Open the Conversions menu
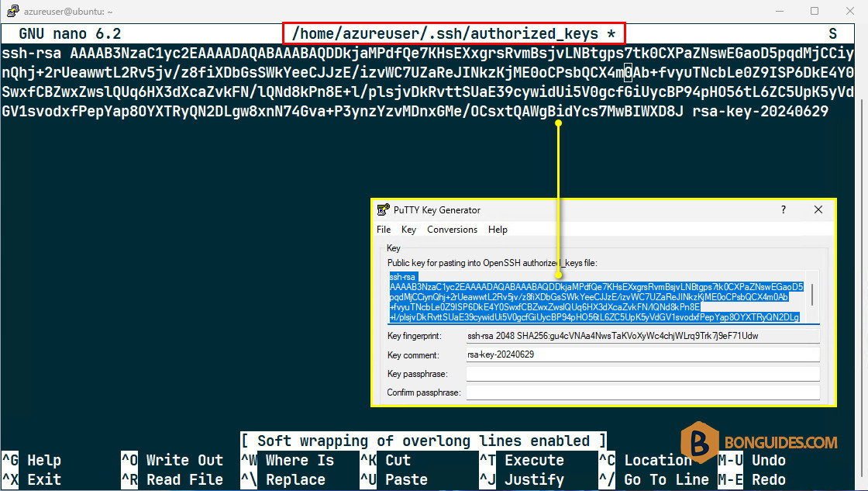The width and height of the screenshot is (868, 491). pos(452,230)
